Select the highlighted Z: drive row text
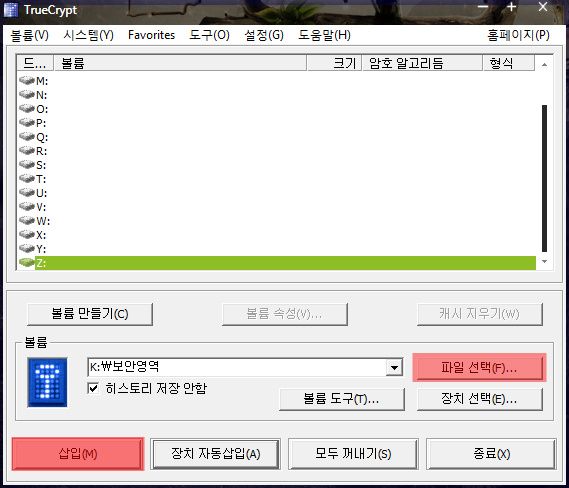 [41, 263]
